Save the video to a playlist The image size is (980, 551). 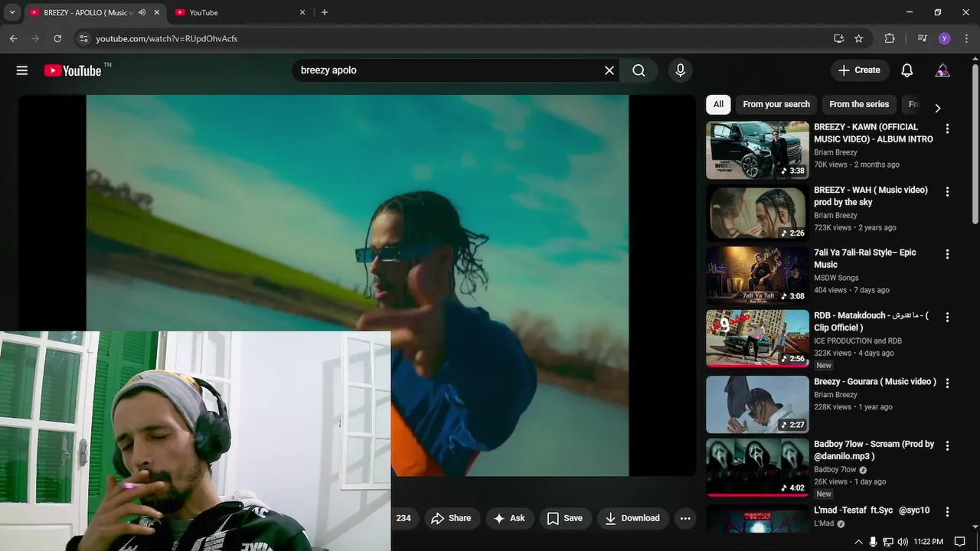coord(565,518)
